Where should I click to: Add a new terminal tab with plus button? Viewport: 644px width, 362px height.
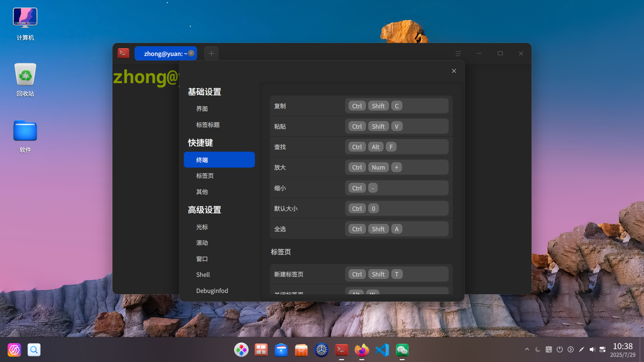(211, 53)
